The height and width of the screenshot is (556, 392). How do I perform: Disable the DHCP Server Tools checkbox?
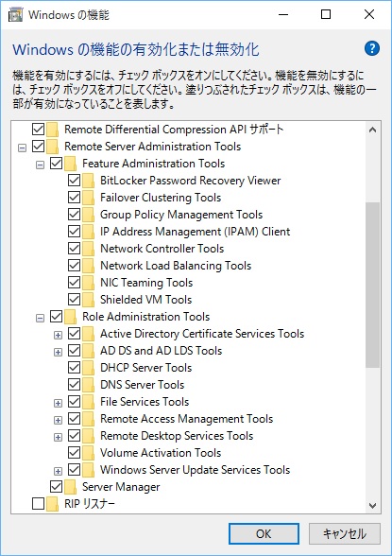click(74, 368)
